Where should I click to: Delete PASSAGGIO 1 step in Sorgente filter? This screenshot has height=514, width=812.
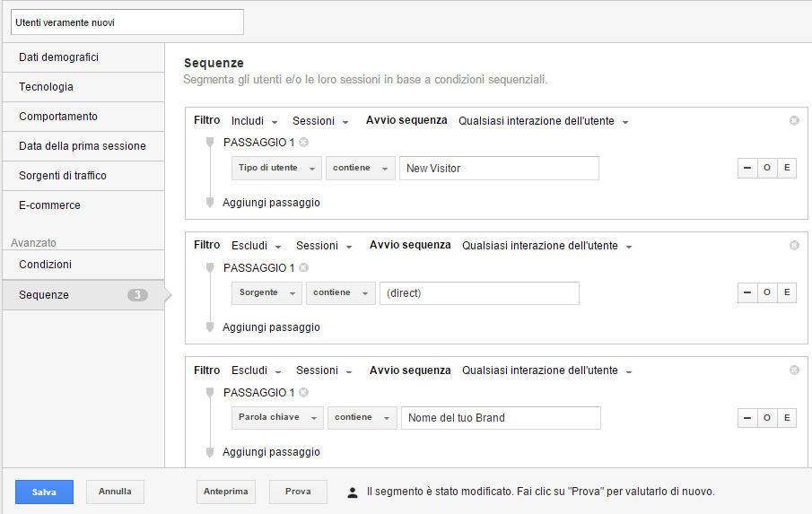[303, 267]
